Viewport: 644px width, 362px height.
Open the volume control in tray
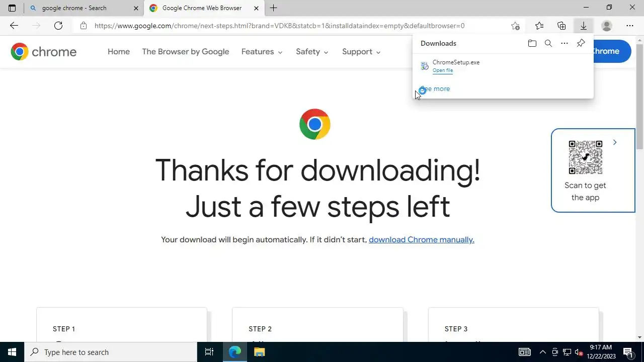pos(579,352)
